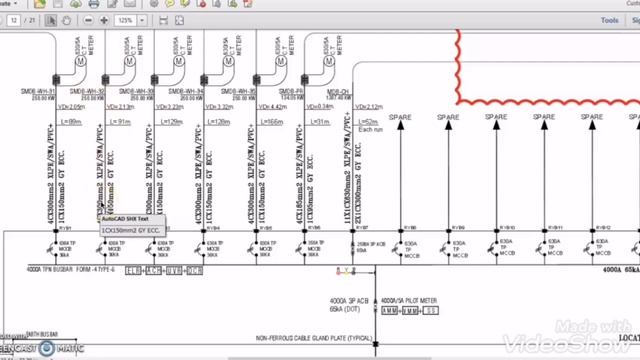Switch to the Hand pan tool

[66, 20]
